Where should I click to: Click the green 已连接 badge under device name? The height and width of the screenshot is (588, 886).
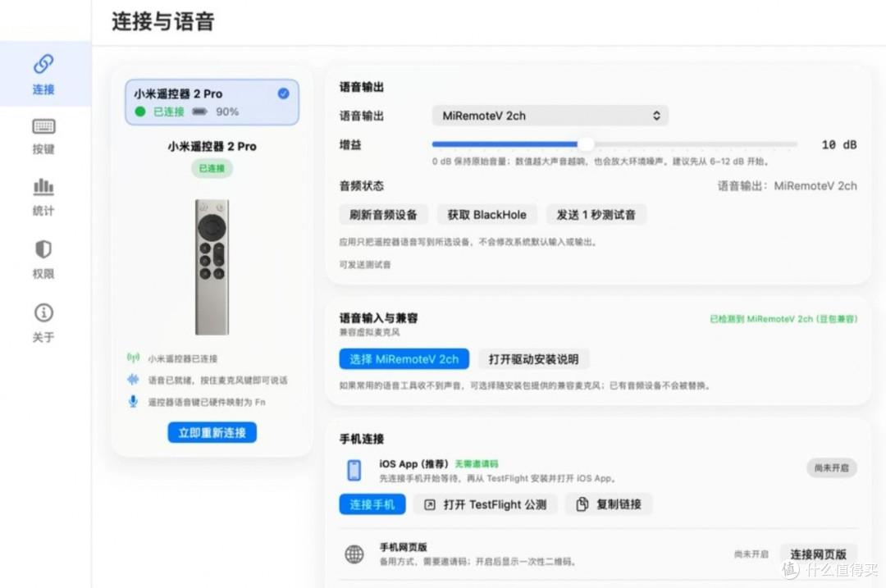[212, 168]
